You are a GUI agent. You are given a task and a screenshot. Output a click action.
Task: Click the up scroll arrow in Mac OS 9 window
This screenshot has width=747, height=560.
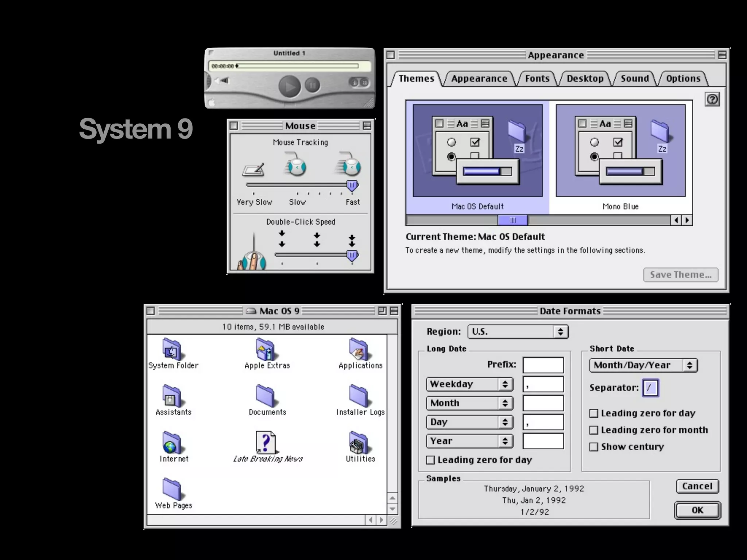(x=392, y=498)
